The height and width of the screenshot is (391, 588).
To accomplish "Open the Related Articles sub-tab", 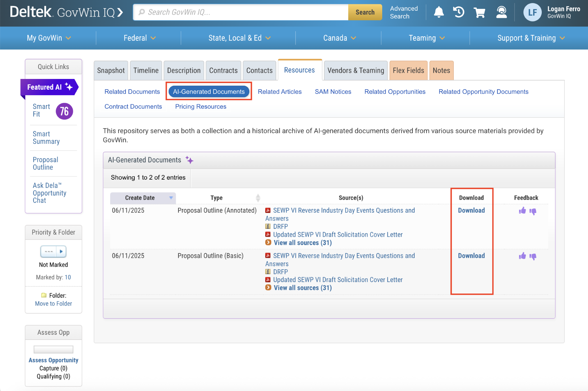I will click(x=279, y=91).
